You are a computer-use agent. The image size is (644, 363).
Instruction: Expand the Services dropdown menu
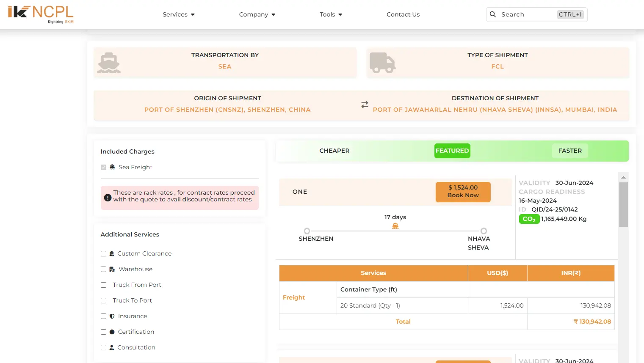(x=179, y=14)
